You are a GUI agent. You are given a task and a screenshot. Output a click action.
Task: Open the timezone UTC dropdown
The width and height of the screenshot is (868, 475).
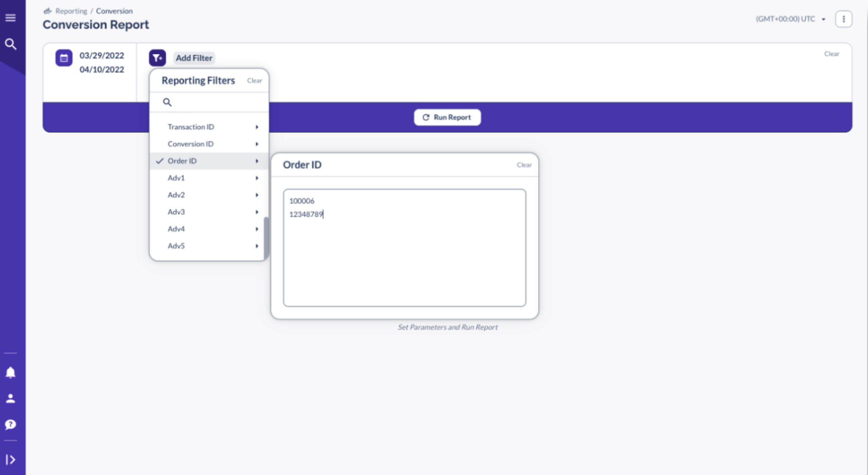point(791,19)
